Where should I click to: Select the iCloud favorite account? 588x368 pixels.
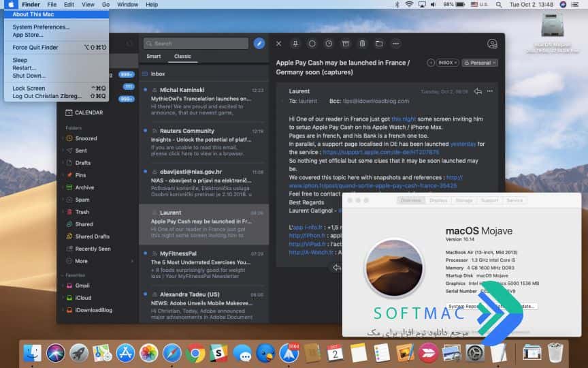coord(79,298)
